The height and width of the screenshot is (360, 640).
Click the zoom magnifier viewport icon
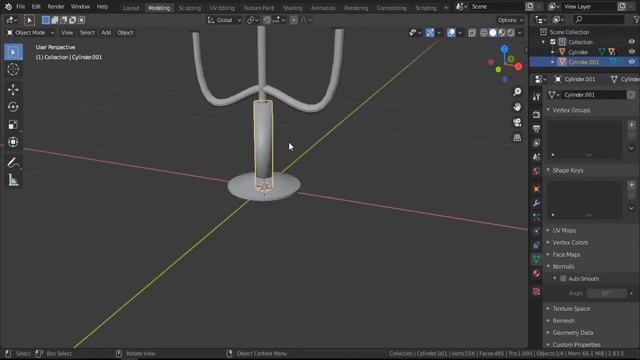(517, 91)
